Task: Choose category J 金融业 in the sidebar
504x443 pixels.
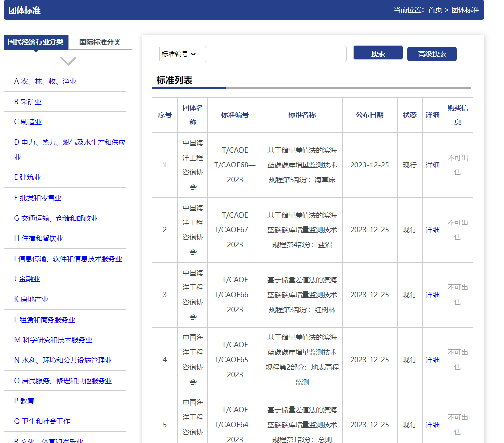Action: pyautogui.click(x=30, y=279)
